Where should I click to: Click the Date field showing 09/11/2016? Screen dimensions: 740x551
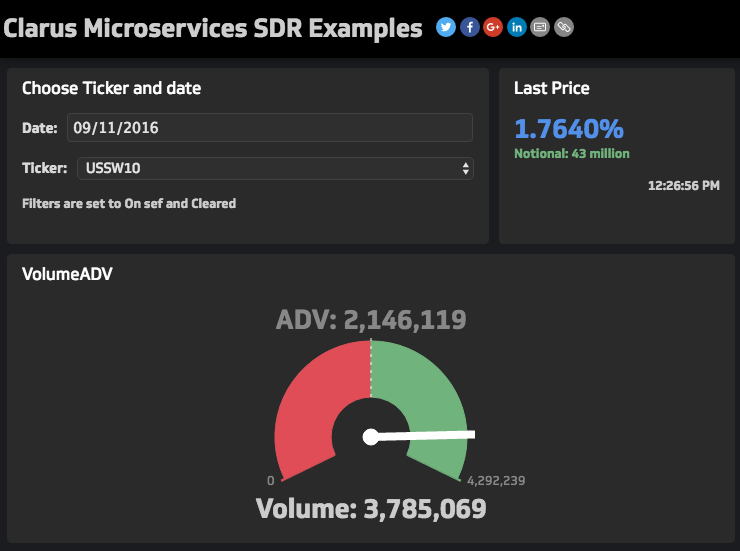click(270, 127)
